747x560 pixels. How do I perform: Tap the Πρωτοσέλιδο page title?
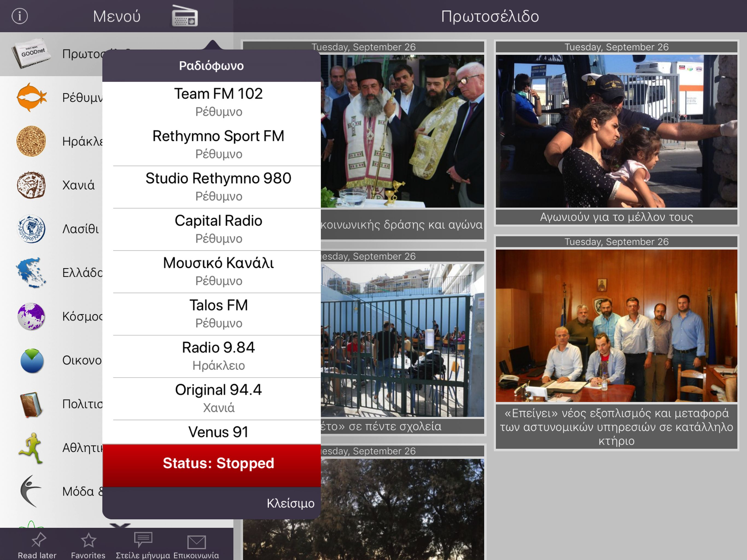pyautogui.click(x=490, y=16)
